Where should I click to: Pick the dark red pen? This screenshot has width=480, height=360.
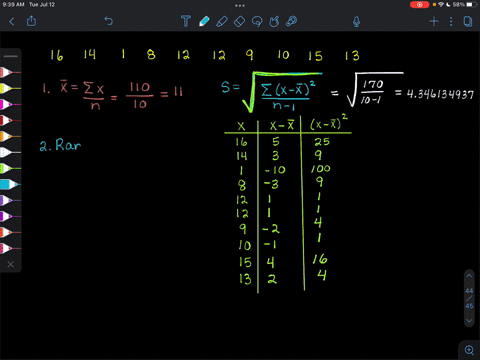(10, 120)
